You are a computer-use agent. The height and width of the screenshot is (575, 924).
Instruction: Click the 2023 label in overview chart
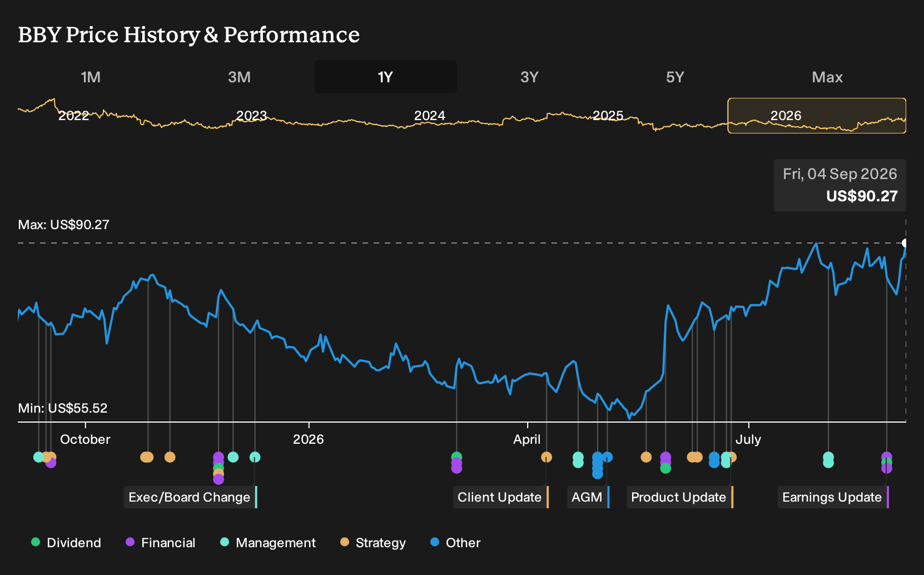(251, 116)
